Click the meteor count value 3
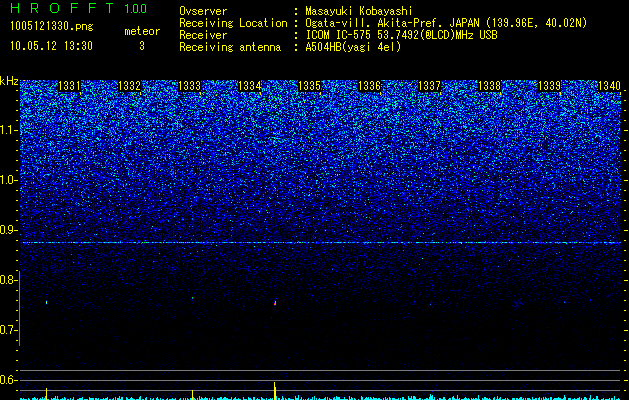629x400 pixels. [142, 46]
